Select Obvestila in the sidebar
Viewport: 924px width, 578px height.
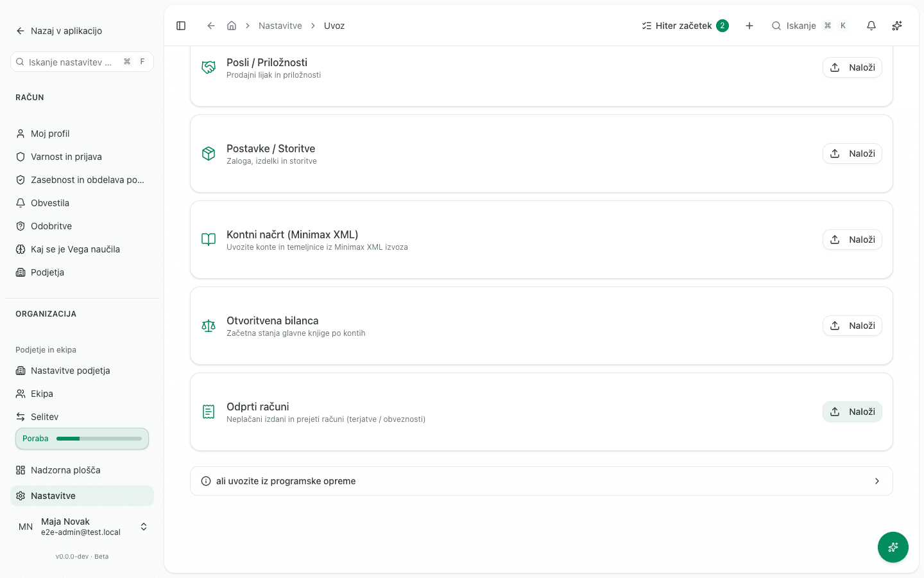click(82, 203)
